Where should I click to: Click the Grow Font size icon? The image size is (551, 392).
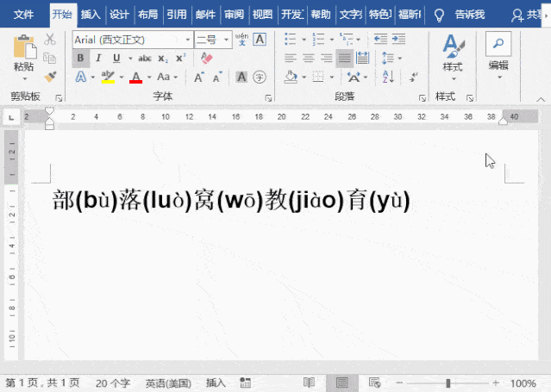click(198, 77)
